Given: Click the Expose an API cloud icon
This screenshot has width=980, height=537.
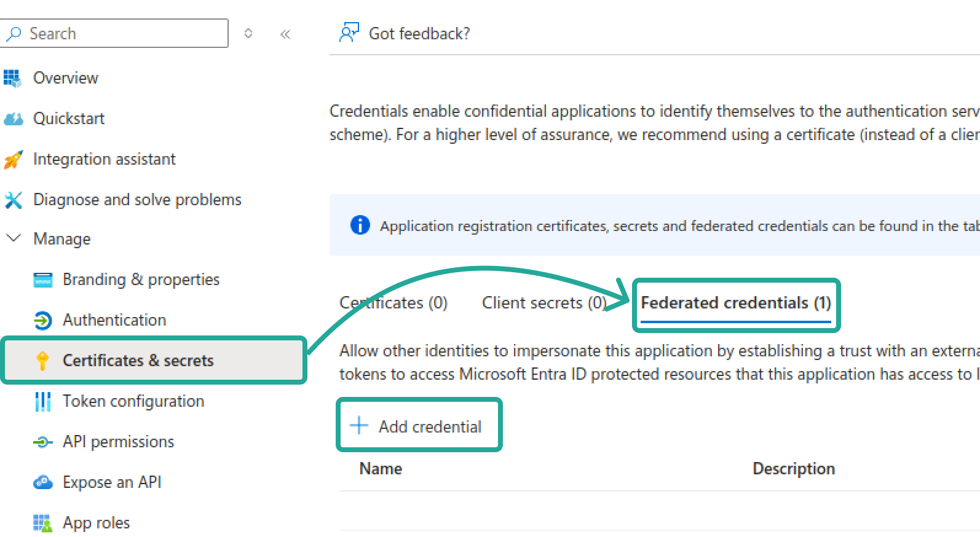Looking at the screenshot, I should pyautogui.click(x=42, y=482).
